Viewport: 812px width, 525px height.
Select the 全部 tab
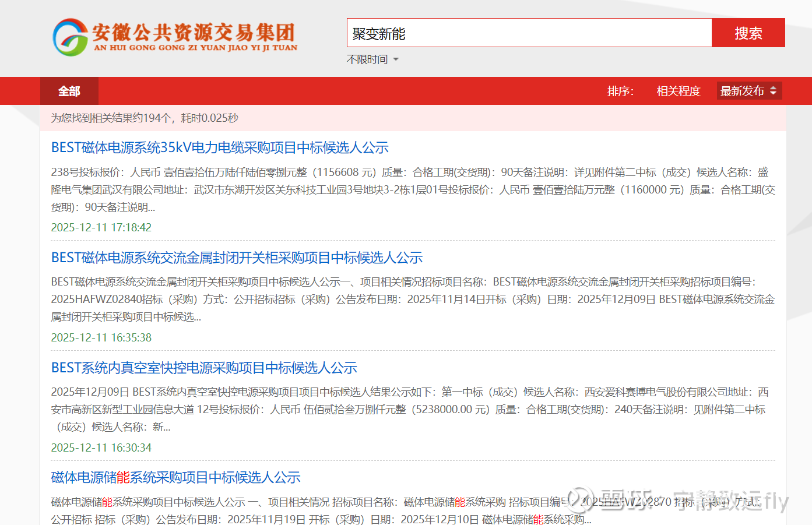click(x=69, y=91)
